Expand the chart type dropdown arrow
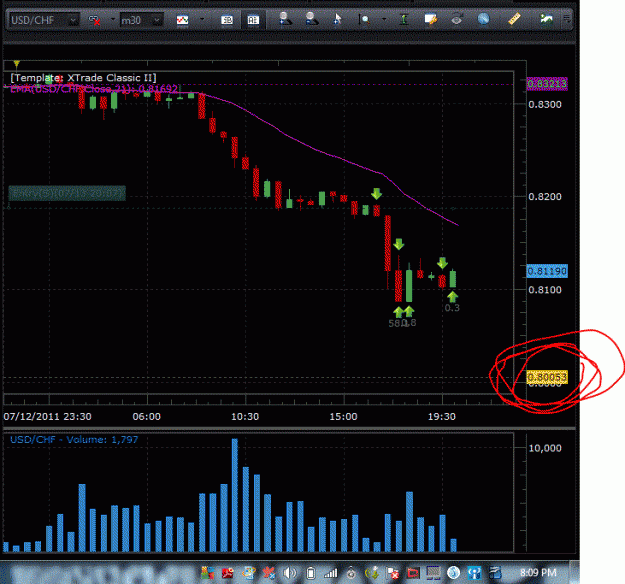 click(x=202, y=19)
